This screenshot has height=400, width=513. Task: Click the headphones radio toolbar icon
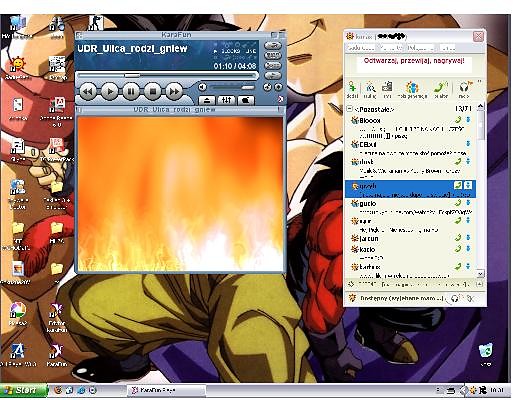point(464,89)
